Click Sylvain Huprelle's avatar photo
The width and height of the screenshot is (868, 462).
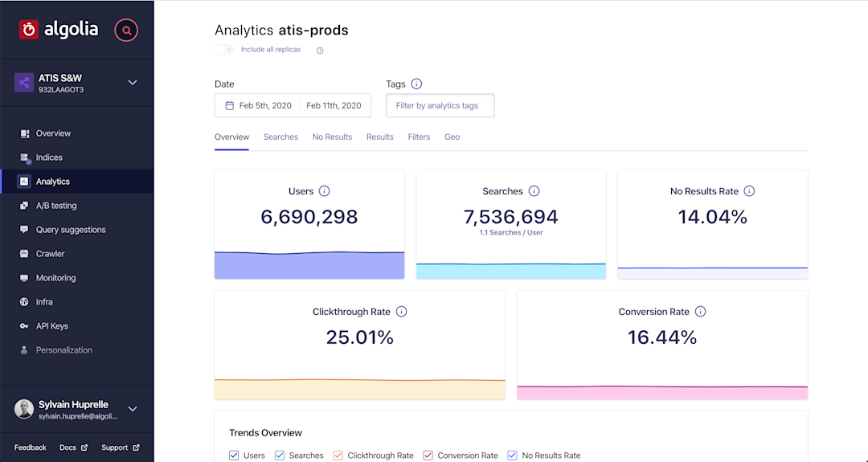click(24, 409)
